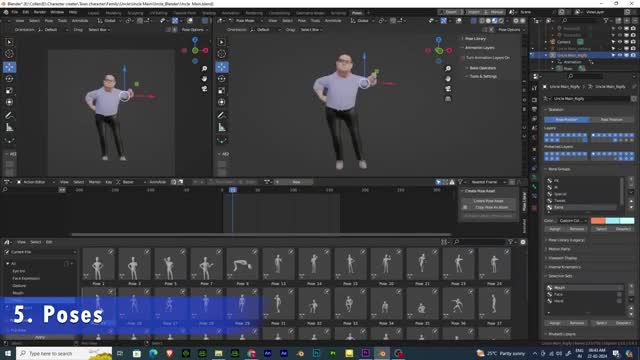Toggle visibility eye for Uncle Main_Rigify in outliner
This screenshot has width=640, height=360.
pyautogui.click(x=620, y=55)
